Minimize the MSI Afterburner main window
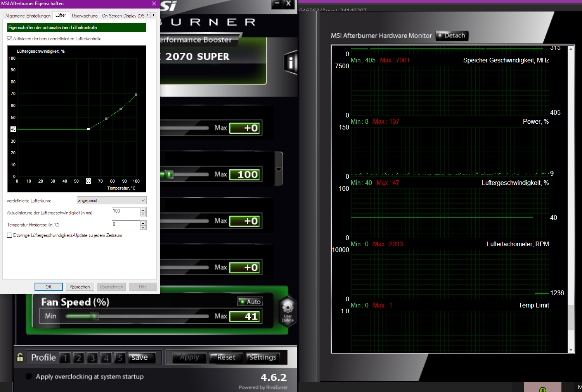Image resolution: width=582 pixels, height=392 pixels. (x=277, y=4)
